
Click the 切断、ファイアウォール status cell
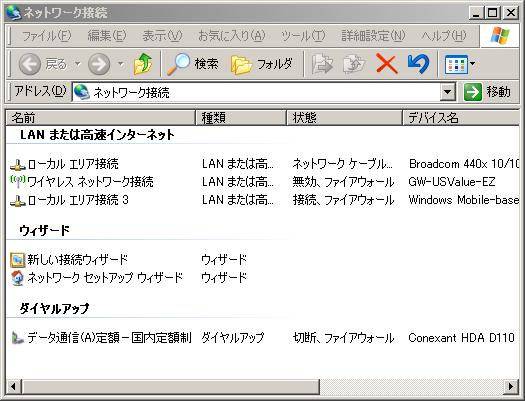coord(344,337)
